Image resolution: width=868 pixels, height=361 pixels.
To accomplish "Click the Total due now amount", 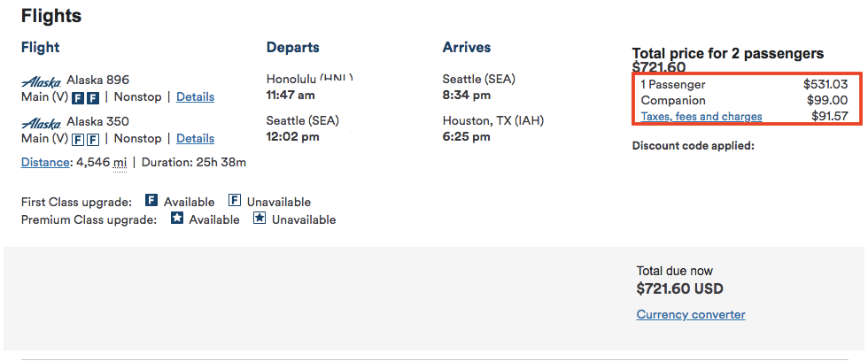I will (x=680, y=289).
